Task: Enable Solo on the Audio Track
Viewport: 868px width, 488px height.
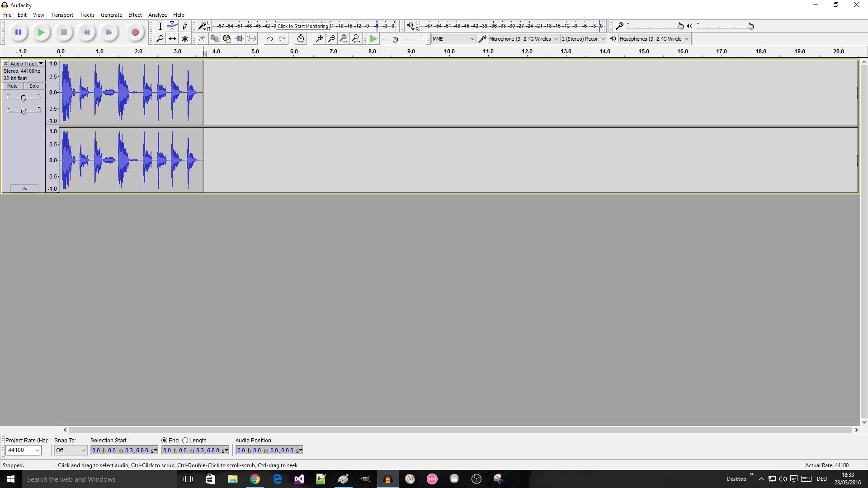Action: click(x=34, y=86)
